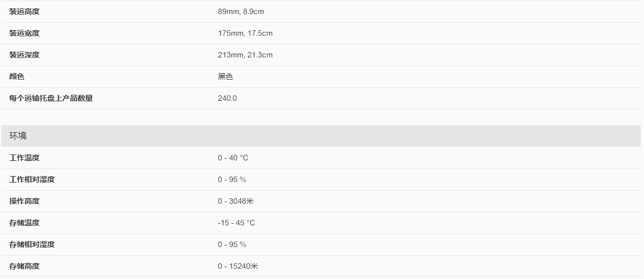Select the 175mm, 17.5cm width value

[x=245, y=33]
